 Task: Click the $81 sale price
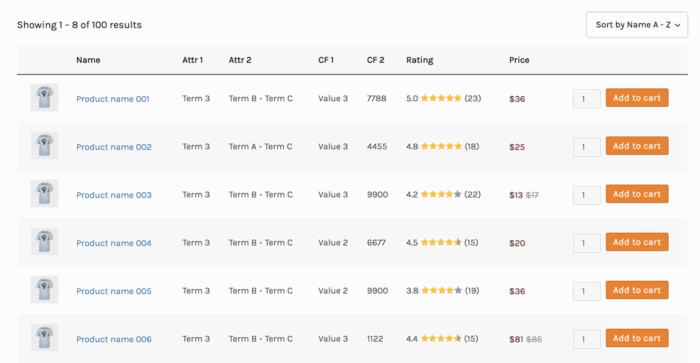[x=516, y=339]
